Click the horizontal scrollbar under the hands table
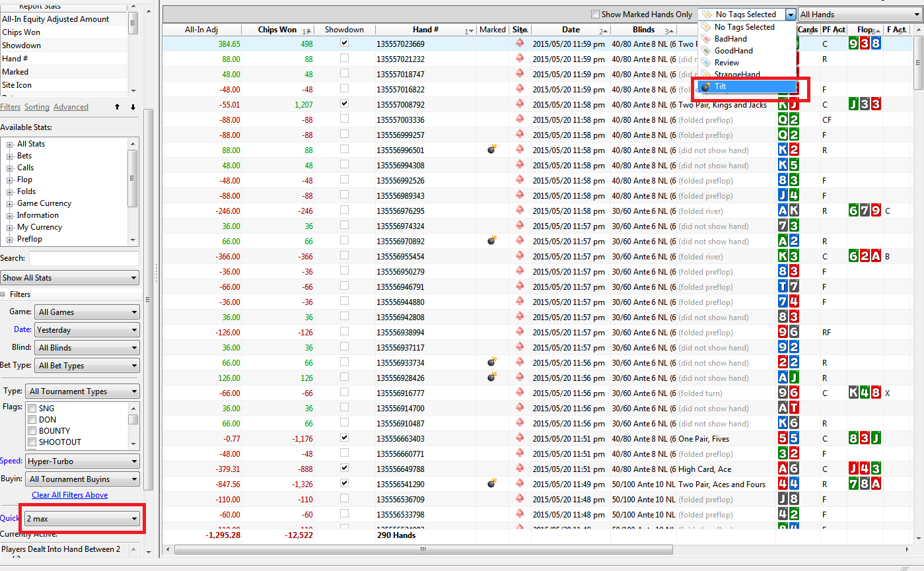Image resolution: width=924 pixels, height=571 pixels. coord(423,549)
